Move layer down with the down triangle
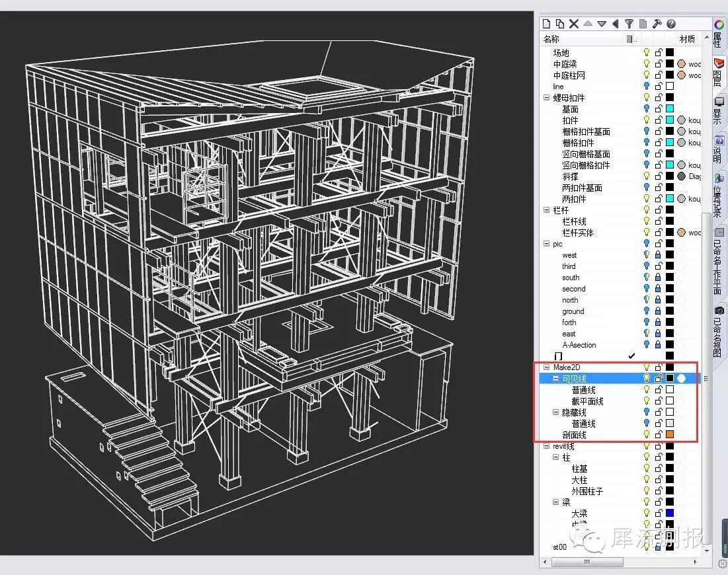Viewport: 728px width, 575px height. click(x=602, y=24)
